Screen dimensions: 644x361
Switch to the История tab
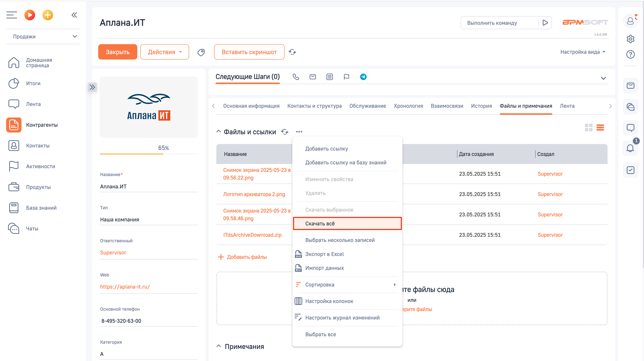[x=481, y=106]
